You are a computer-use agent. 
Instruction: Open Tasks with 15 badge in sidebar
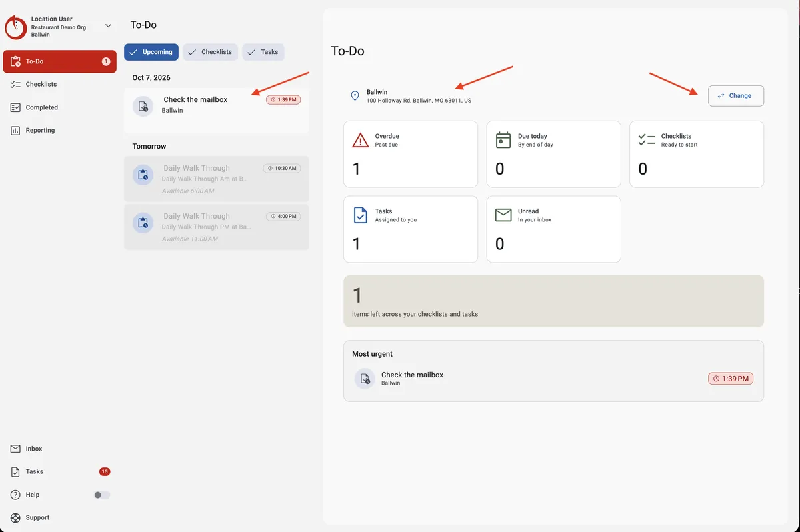point(60,471)
